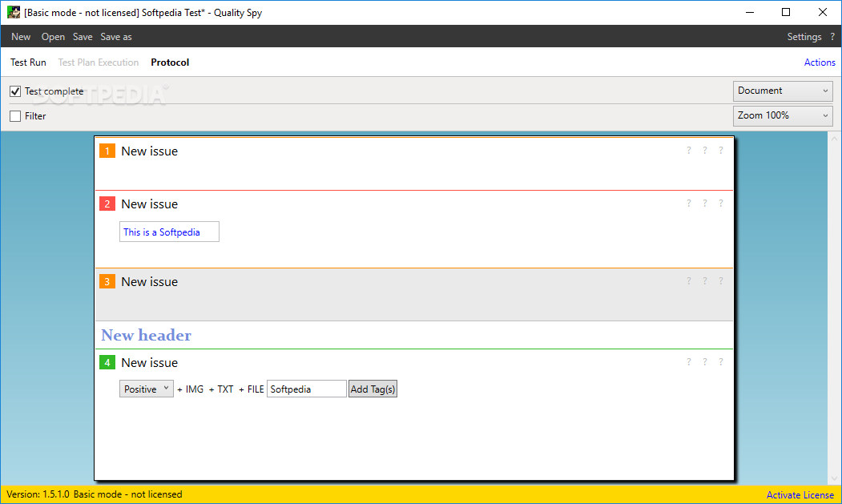
Task: Click the 'New issue' title of issue 3
Action: [149, 281]
